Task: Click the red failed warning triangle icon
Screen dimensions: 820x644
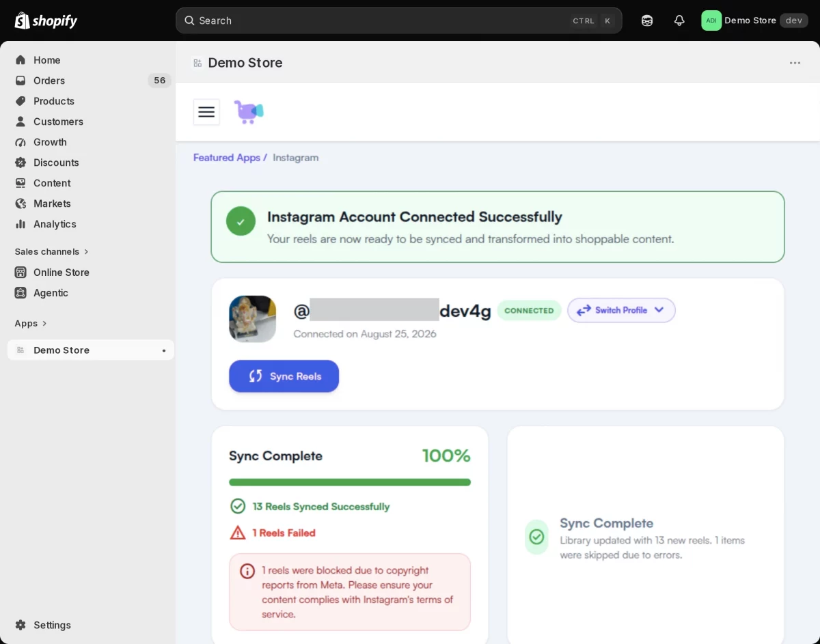Action: (x=238, y=533)
